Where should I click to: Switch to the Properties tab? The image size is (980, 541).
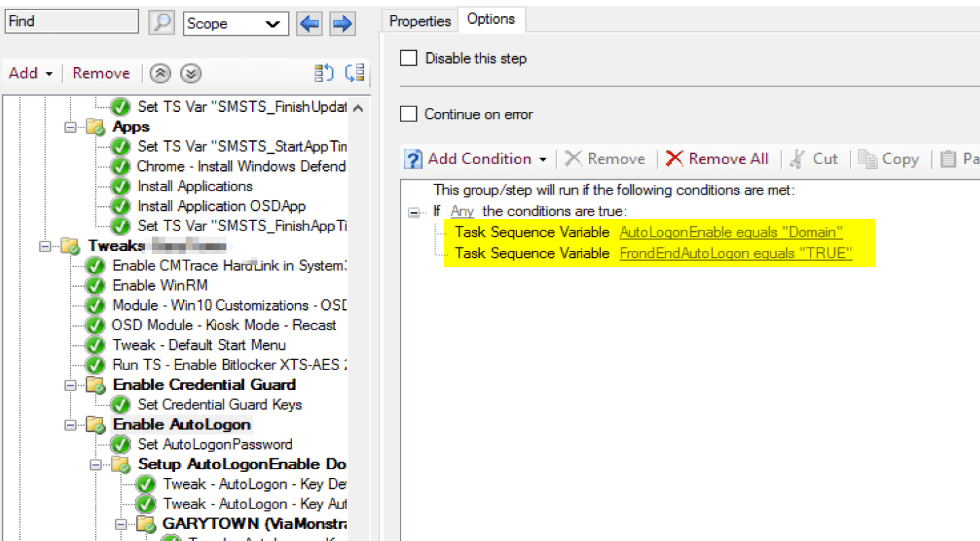pos(420,21)
